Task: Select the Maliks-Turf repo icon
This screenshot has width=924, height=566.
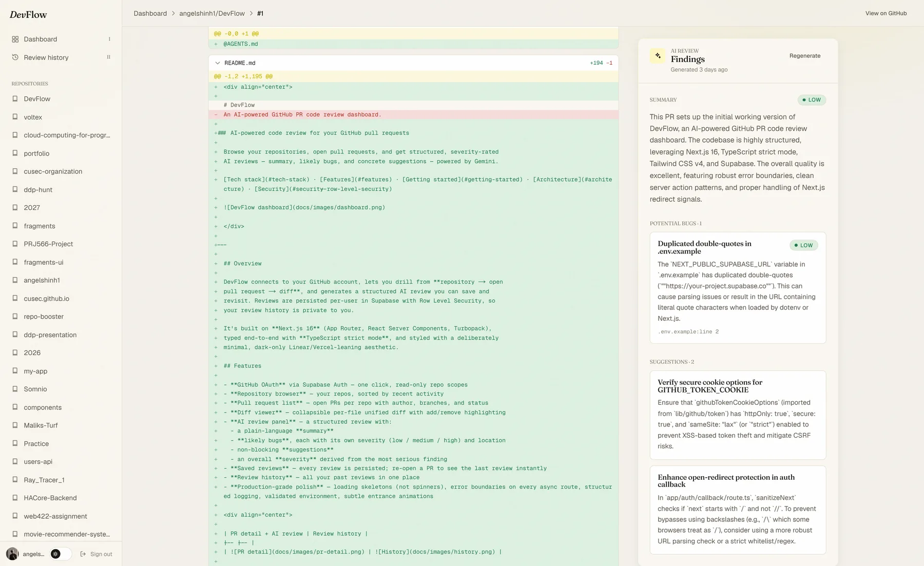Action: 15,425
